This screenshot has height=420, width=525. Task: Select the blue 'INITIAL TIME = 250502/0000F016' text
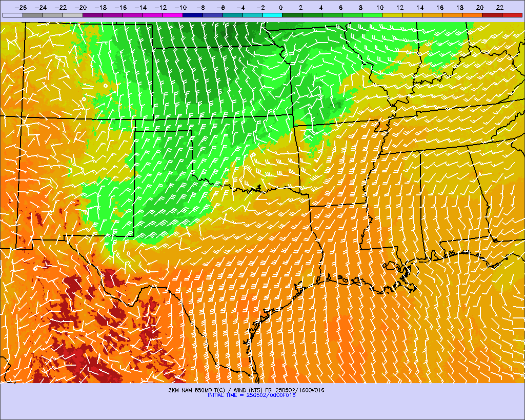point(251,395)
